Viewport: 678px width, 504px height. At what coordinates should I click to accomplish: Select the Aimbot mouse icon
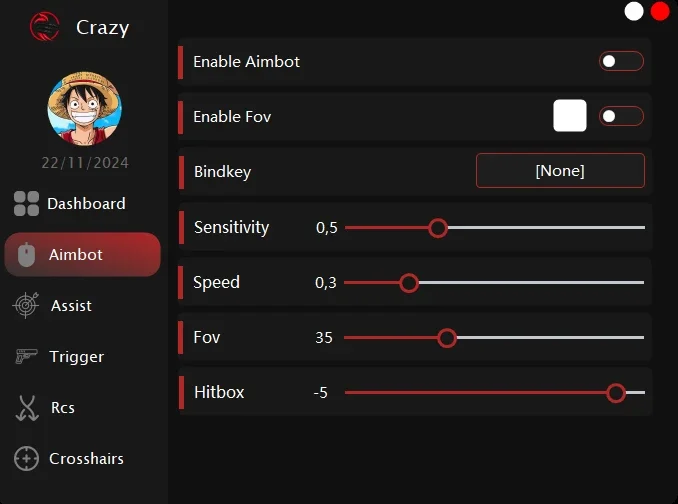pos(26,255)
